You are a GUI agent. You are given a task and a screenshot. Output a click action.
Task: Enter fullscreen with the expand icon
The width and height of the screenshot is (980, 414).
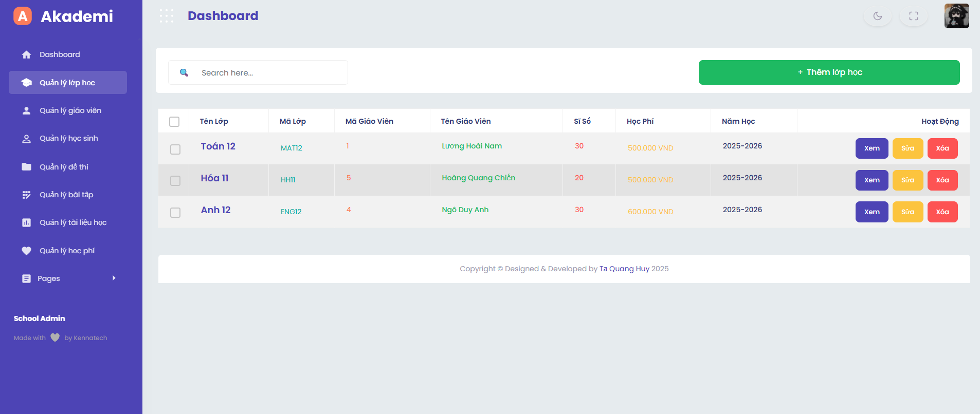pyautogui.click(x=913, y=16)
